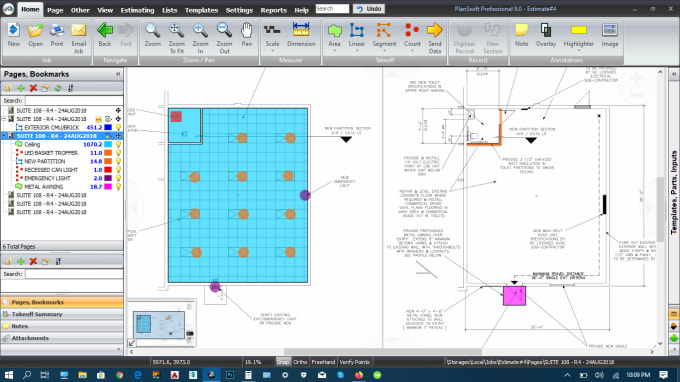Screen dimensions: 680x382
Task: Go Back with the green arrow
Action: 105,35
